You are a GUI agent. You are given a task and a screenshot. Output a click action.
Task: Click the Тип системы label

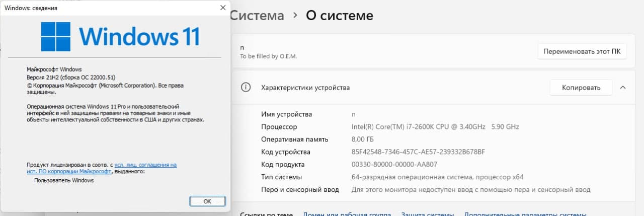(x=281, y=177)
